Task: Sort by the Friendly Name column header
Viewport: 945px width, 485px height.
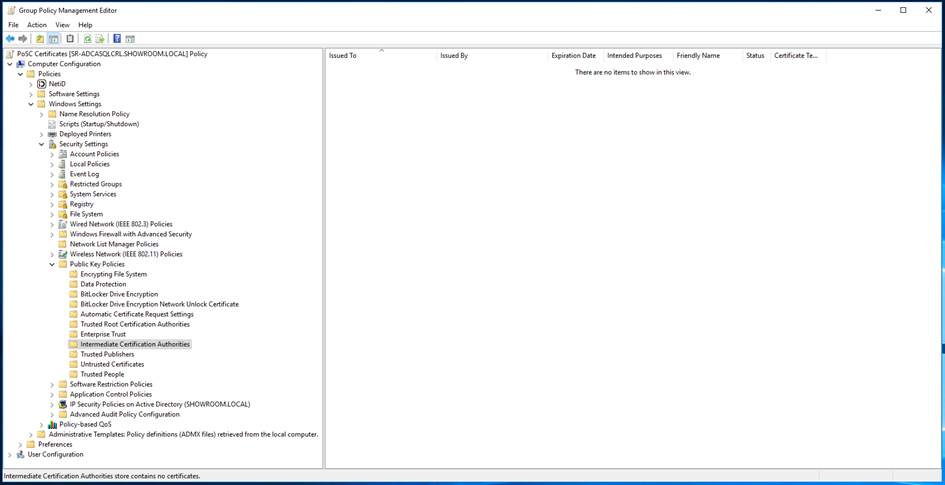Action: [x=707, y=55]
